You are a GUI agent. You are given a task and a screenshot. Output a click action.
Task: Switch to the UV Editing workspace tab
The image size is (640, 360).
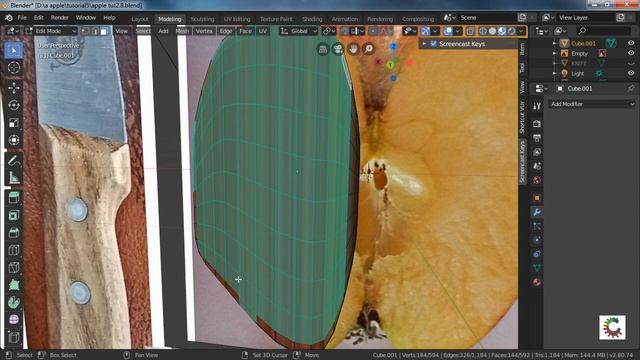(237, 19)
